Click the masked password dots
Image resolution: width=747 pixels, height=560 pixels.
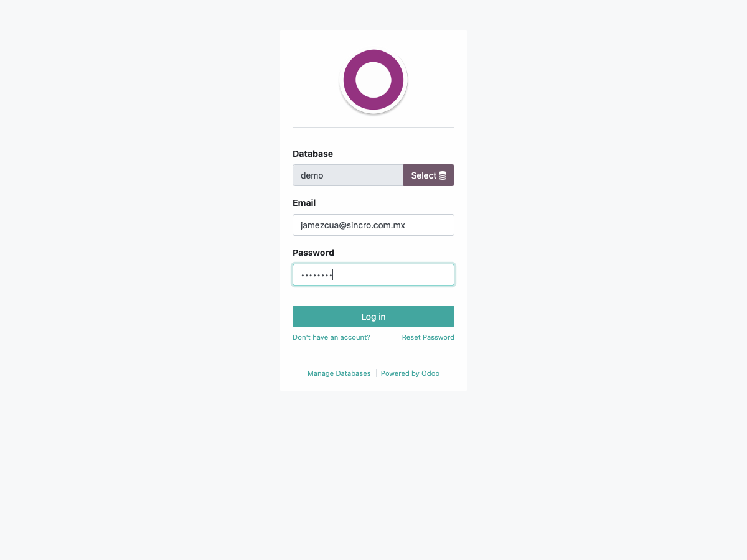coord(316,275)
